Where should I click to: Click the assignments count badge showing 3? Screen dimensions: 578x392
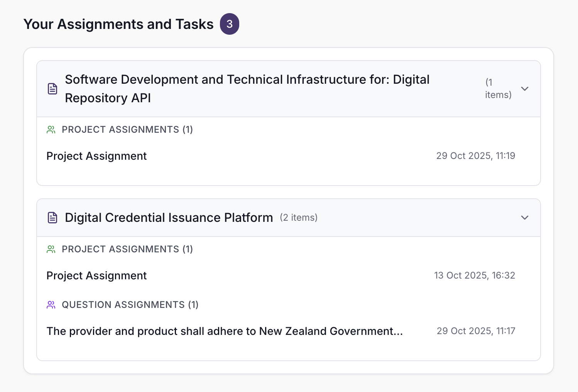[229, 24]
